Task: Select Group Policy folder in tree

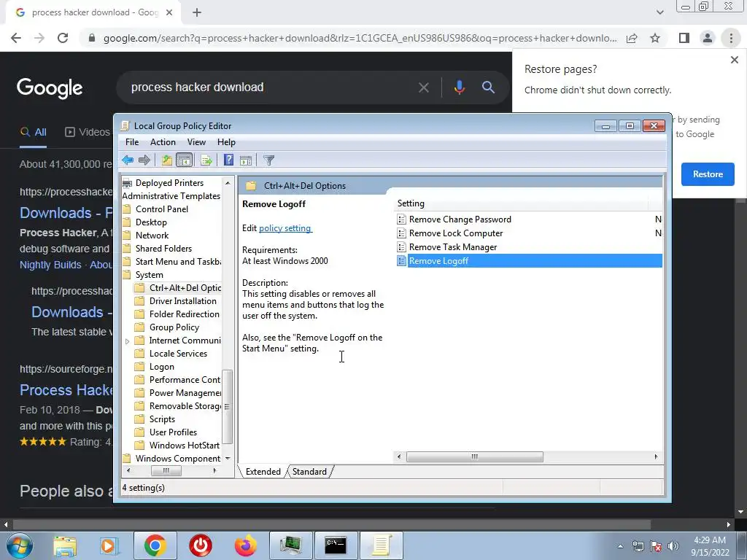Action: pyautogui.click(x=174, y=327)
